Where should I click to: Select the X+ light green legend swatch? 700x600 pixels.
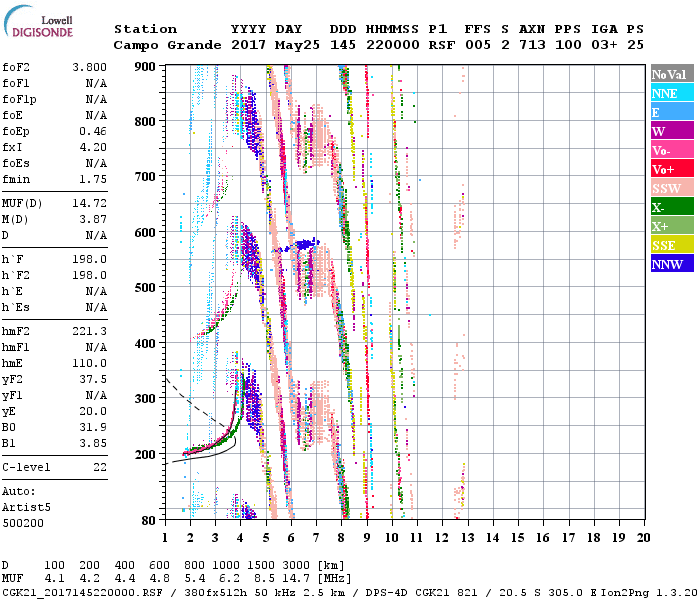click(672, 225)
